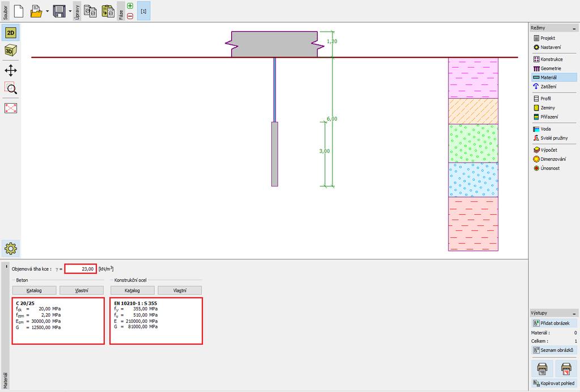Open Geometrie mode
The image size is (580, 392).
[x=554, y=69]
